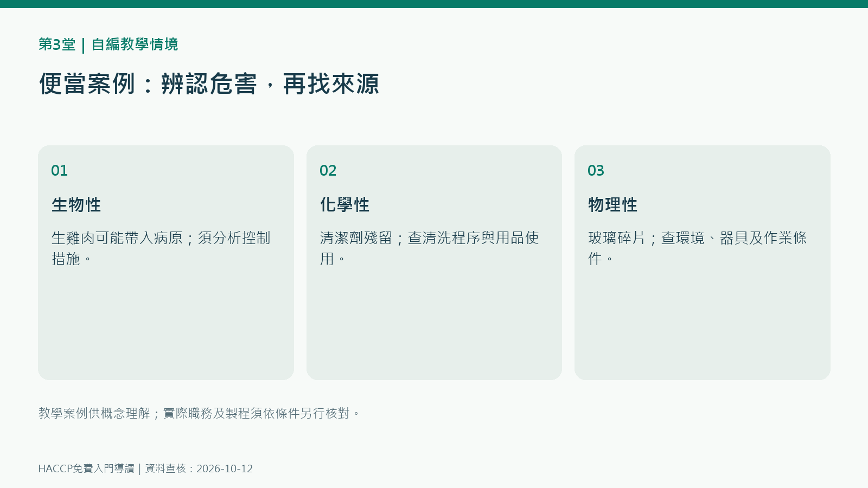Click card number 02
This screenshot has width=868, height=488.
click(328, 171)
